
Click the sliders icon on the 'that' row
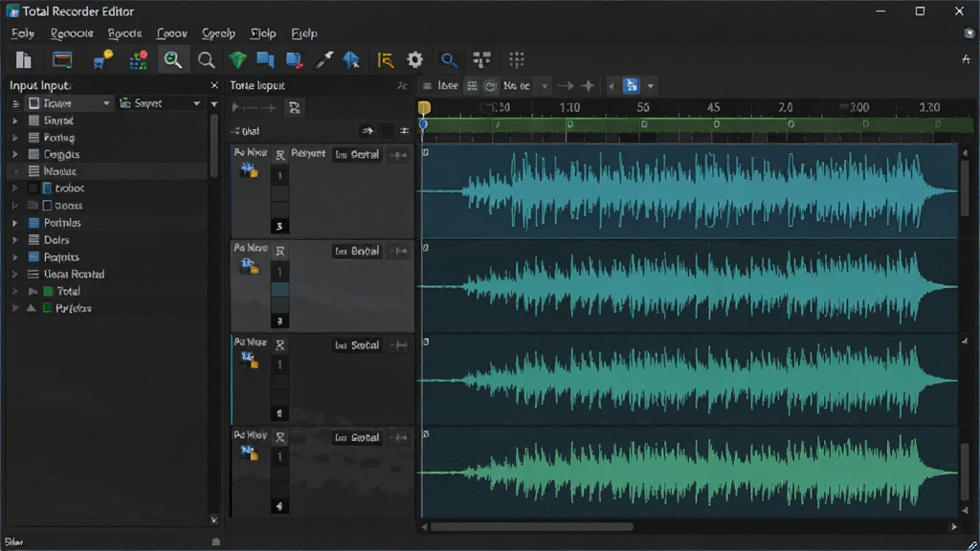click(405, 130)
